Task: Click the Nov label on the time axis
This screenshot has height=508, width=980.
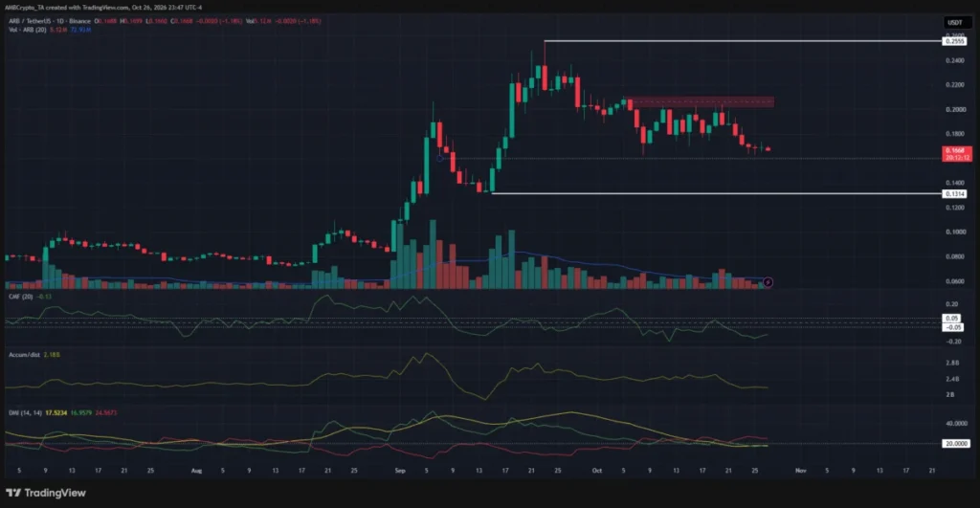Action: (x=801, y=471)
